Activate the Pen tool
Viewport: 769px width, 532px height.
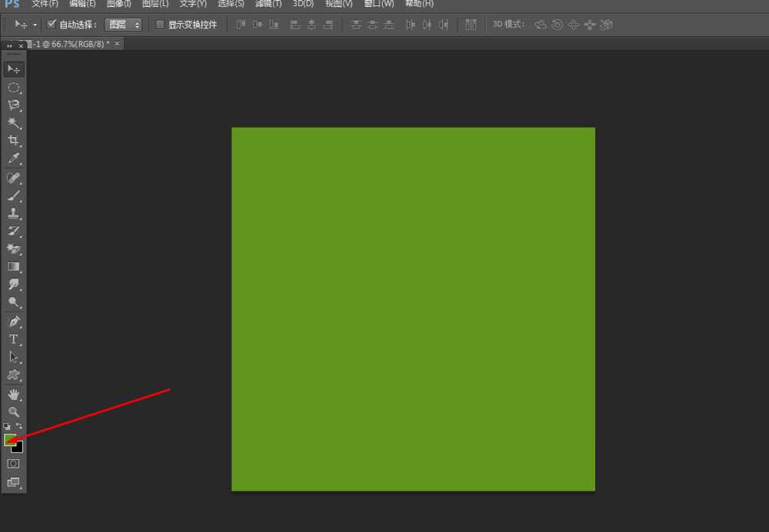point(13,321)
